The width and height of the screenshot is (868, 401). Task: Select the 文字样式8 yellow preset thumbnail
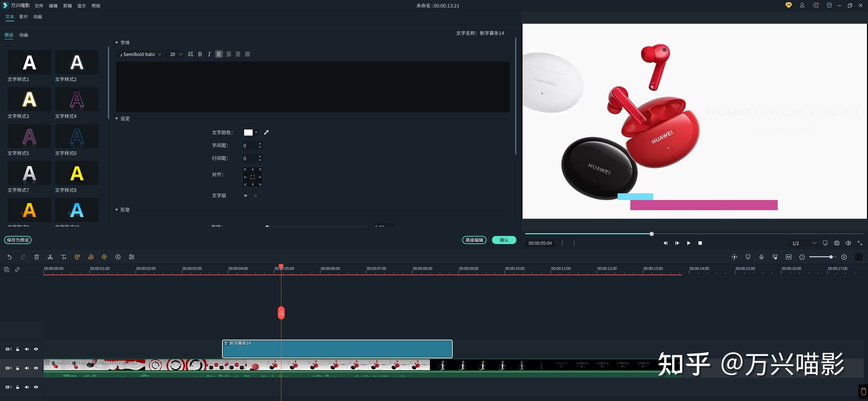tap(77, 173)
